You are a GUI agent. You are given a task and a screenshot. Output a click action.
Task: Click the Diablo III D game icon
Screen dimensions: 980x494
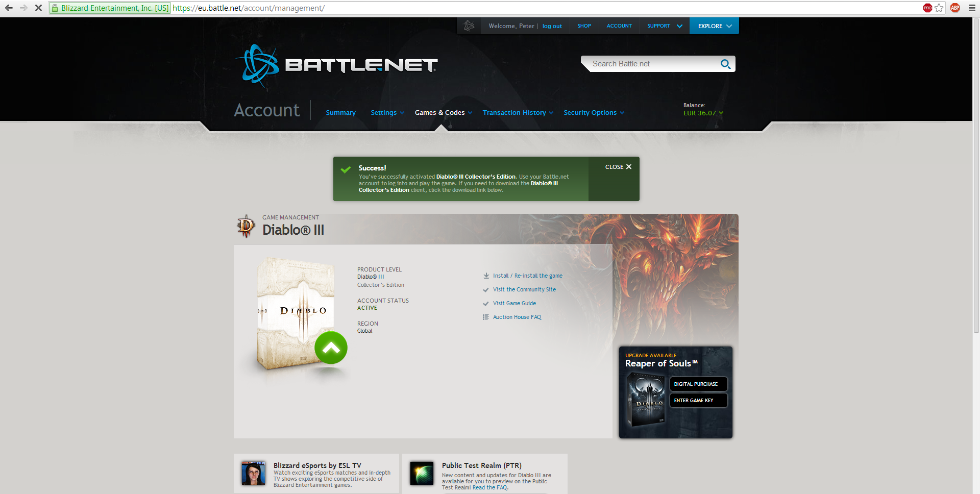(246, 226)
